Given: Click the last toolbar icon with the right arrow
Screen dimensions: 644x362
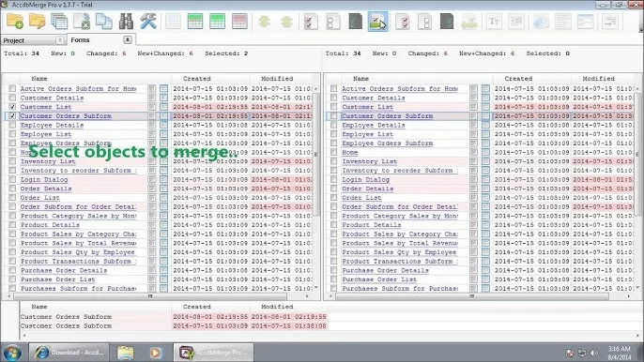Looking at the screenshot, I should point(610,21).
